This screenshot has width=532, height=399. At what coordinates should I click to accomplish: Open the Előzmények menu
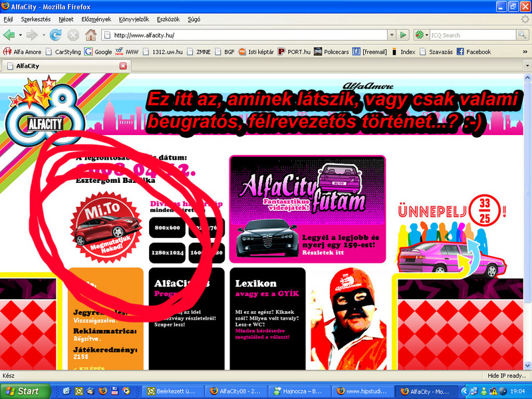click(x=96, y=19)
